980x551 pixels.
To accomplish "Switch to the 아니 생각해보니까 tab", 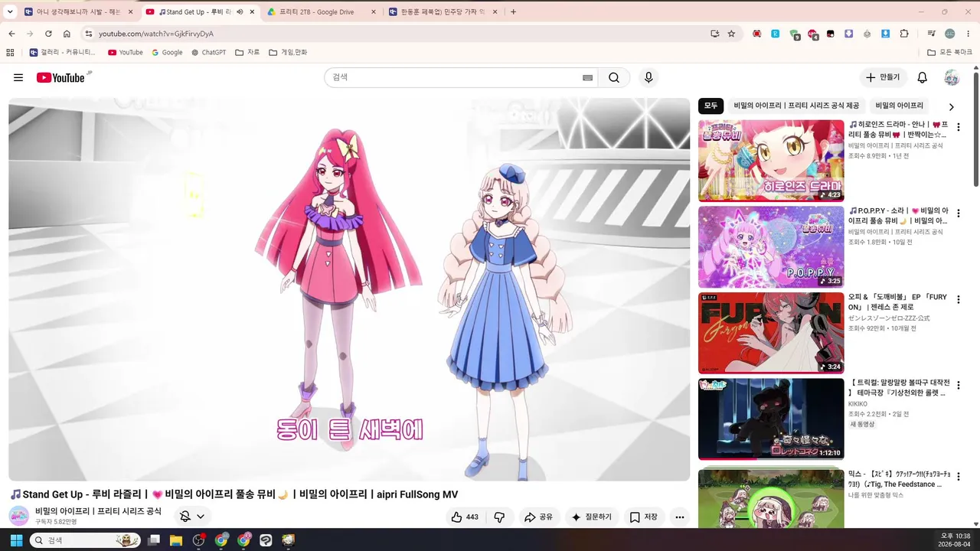I will [79, 12].
